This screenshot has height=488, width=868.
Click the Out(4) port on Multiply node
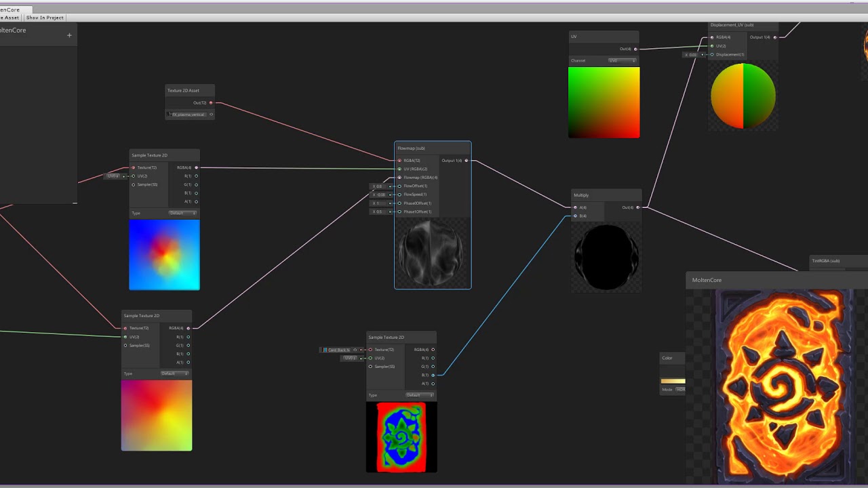click(x=637, y=207)
